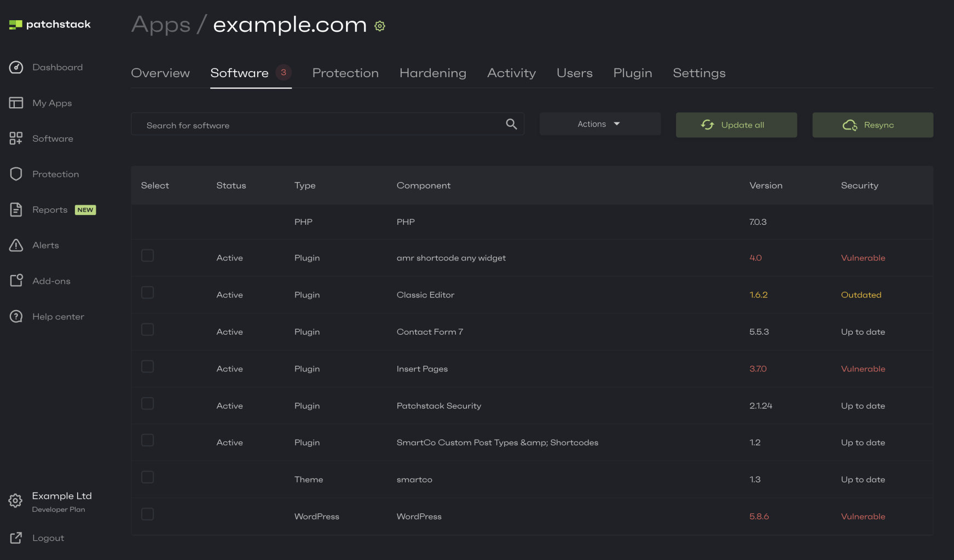Click the NEW badge next to Reports

(85, 210)
